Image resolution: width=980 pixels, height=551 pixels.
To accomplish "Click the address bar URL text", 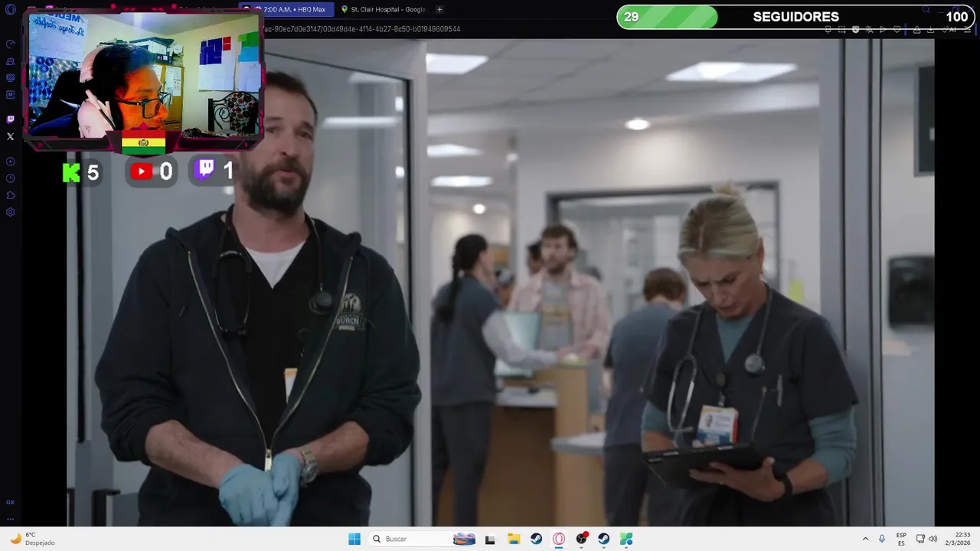I will click(x=361, y=29).
